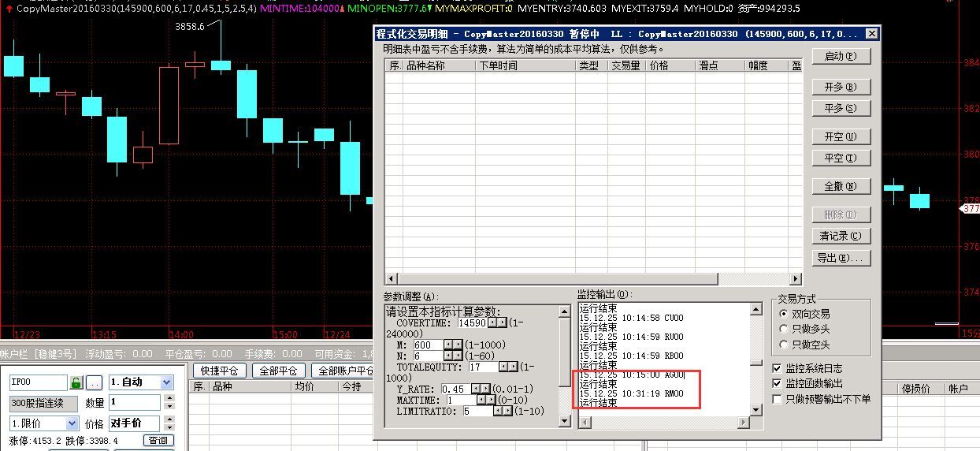The image size is (980, 451).
Task: Toggle 监控系统日志 checkbox
Action: coord(778,368)
